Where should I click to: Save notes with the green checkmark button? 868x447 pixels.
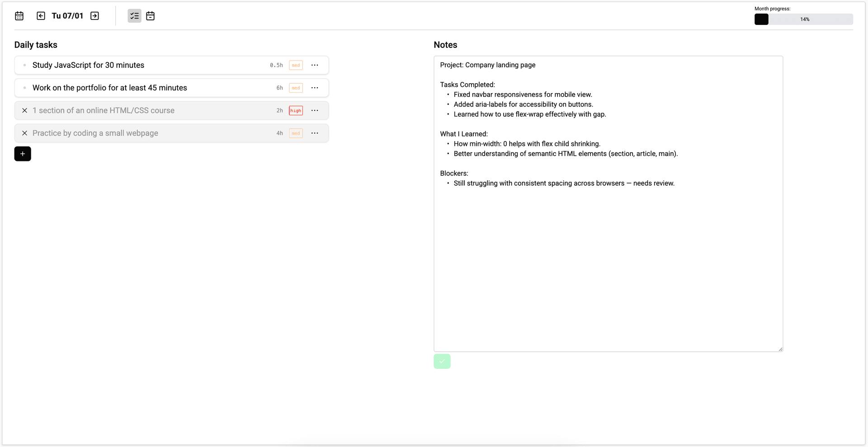(x=442, y=361)
